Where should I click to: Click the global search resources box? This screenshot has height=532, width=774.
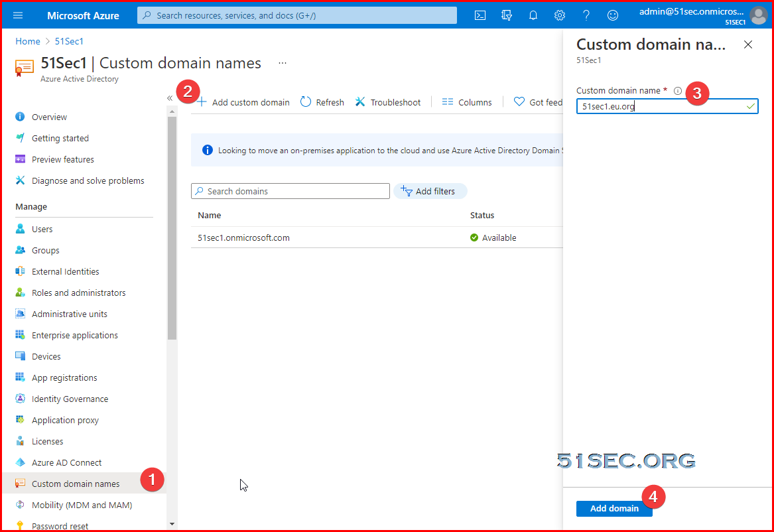(x=297, y=15)
